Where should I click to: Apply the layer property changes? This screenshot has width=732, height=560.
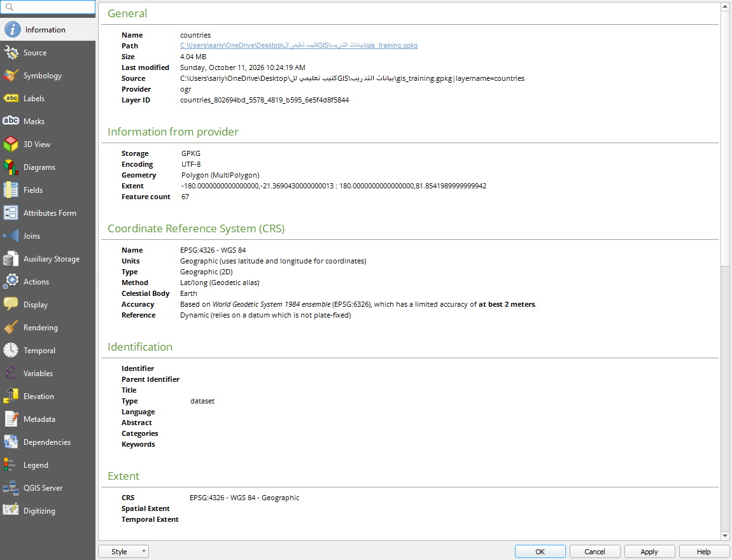point(649,552)
